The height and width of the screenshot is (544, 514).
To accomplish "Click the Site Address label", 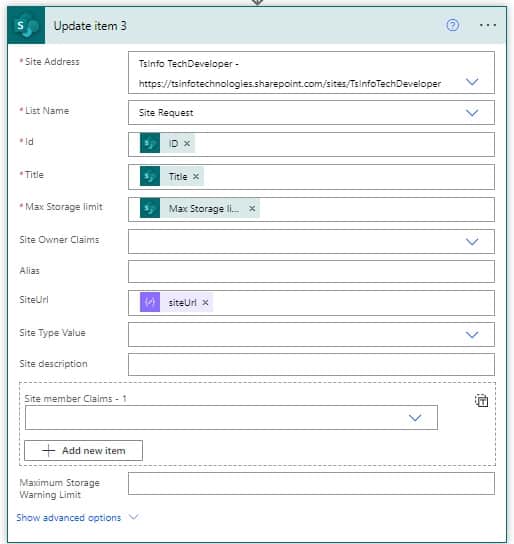I will click(x=52, y=62).
